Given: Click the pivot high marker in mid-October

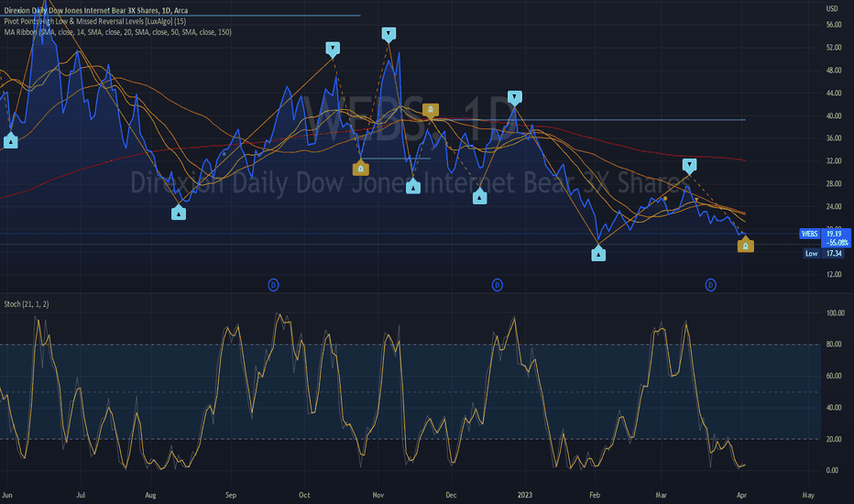Looking at the screenshot, I should coord(333,49).
